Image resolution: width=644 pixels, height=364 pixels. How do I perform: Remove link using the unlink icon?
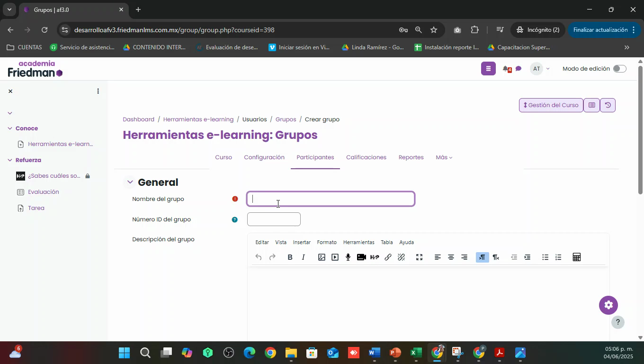(401, 257)
